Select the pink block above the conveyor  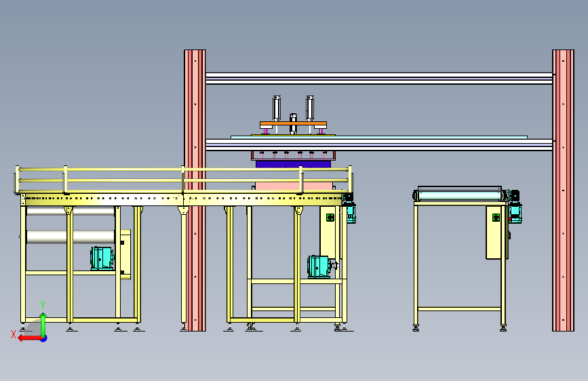(x=294, y=186)
